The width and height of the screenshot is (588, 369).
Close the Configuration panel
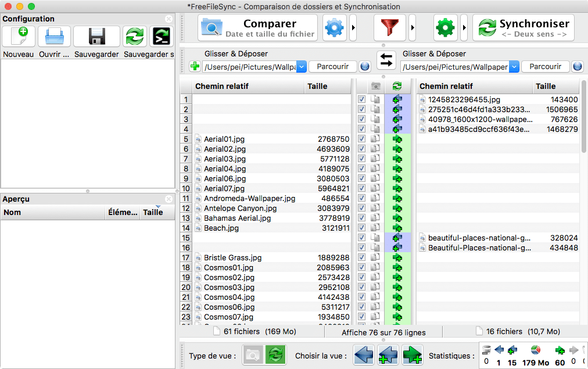tap(168, 19)
